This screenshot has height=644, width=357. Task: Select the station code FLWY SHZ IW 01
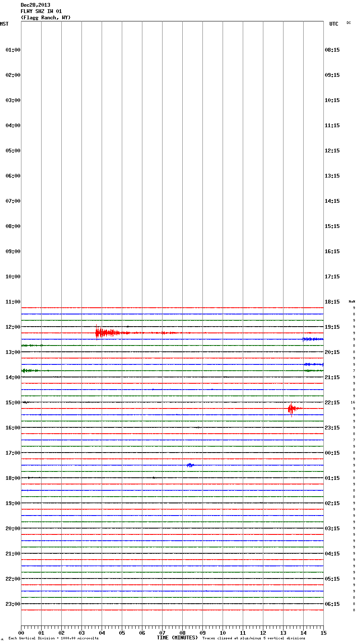click(x=41, y=11)
